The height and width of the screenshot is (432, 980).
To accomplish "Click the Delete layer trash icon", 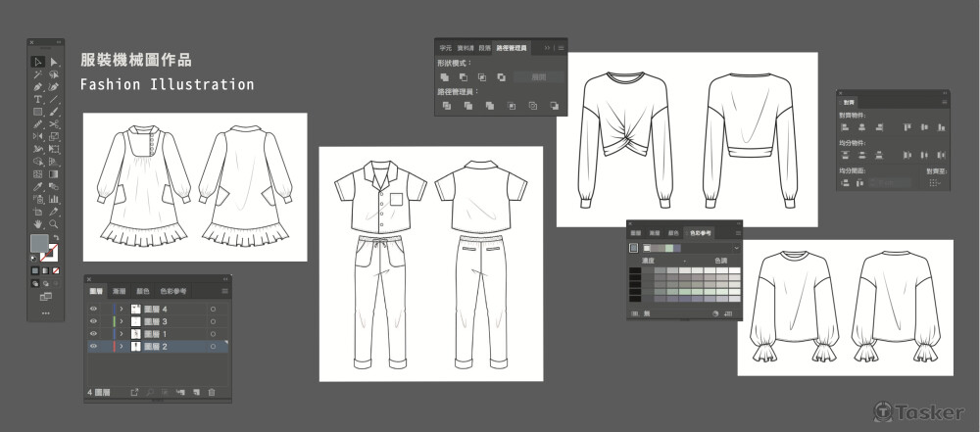I will click(212, 393).
